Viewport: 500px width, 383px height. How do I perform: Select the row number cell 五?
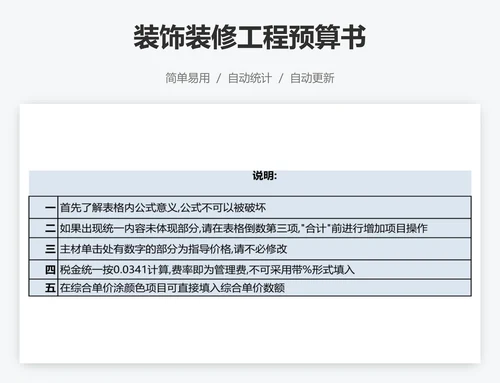coord(43,288)
